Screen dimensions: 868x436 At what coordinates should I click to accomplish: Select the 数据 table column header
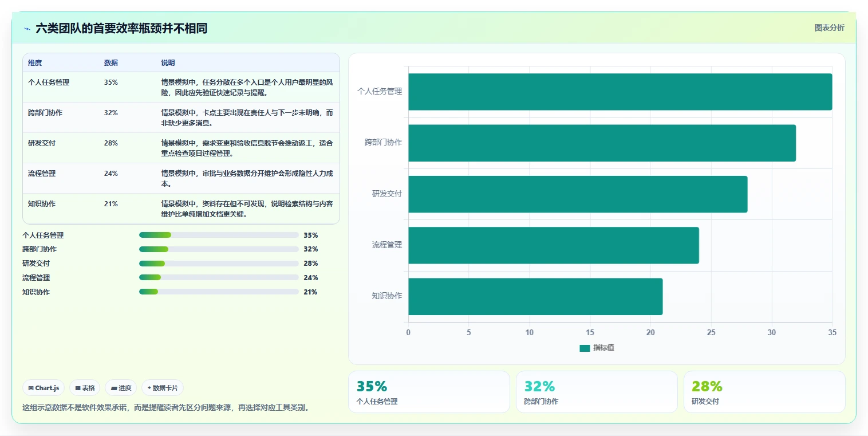111,63
